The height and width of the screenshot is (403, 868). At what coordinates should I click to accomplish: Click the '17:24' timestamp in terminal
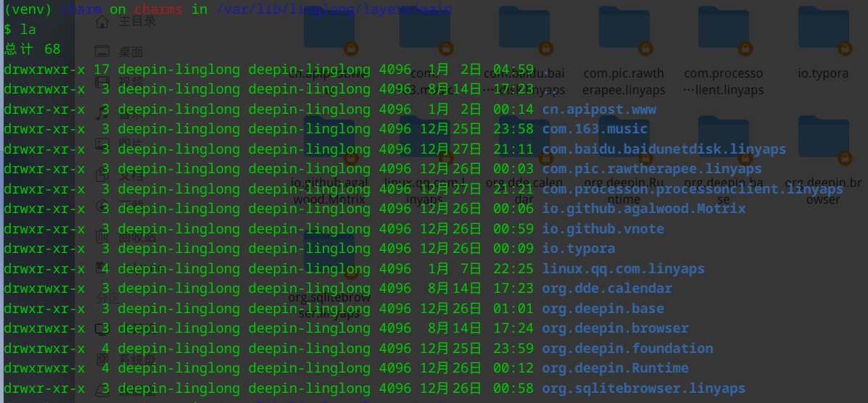513,329
